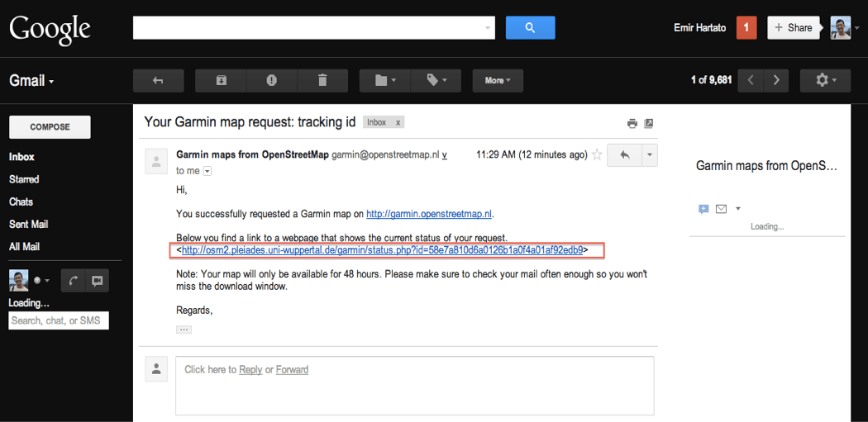Screen dimensions: 868x422
Task: Open Sent Mail folder
Action: click(28, 225)
